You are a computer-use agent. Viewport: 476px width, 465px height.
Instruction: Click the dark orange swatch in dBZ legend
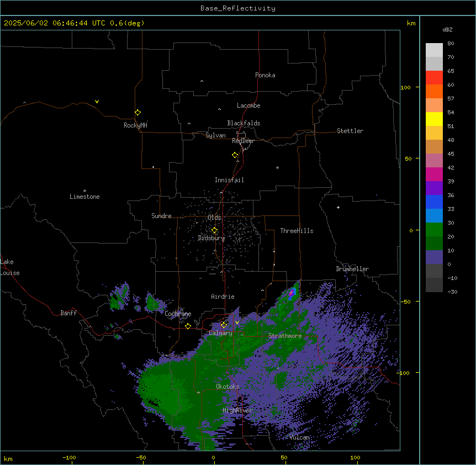pos(434,91)
